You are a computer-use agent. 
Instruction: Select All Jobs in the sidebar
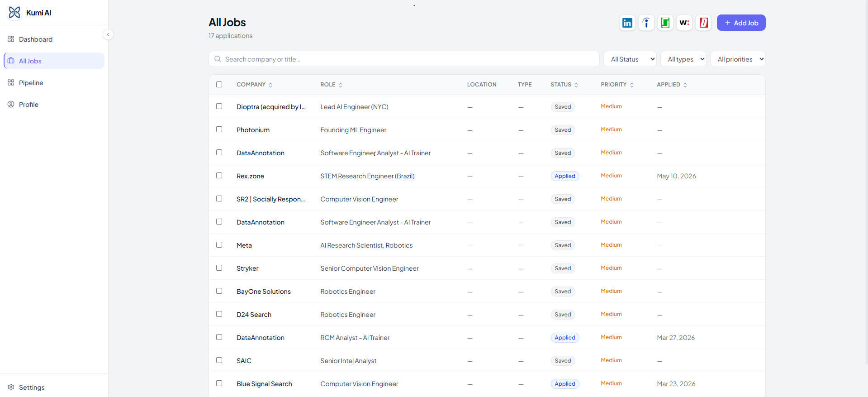coord(54,61)
